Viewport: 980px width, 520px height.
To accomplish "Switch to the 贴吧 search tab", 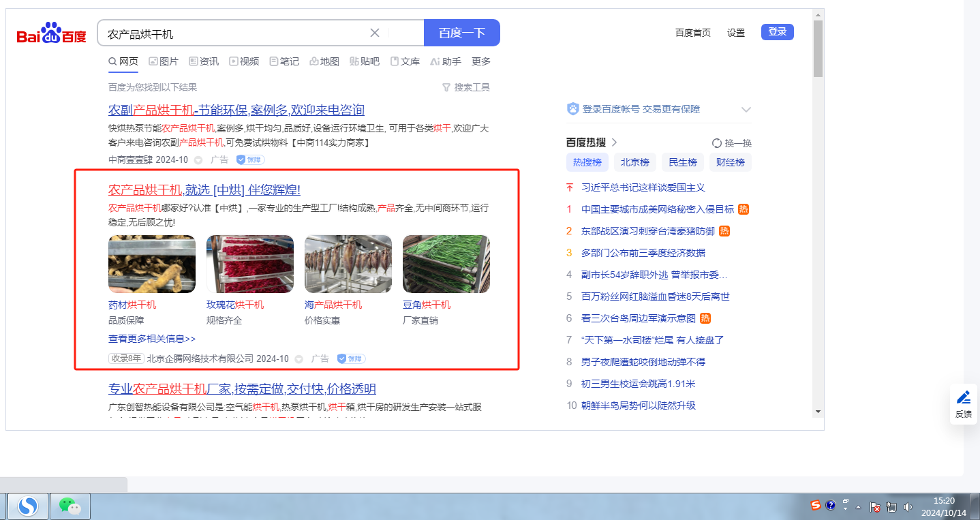I will tap(365, 61).
